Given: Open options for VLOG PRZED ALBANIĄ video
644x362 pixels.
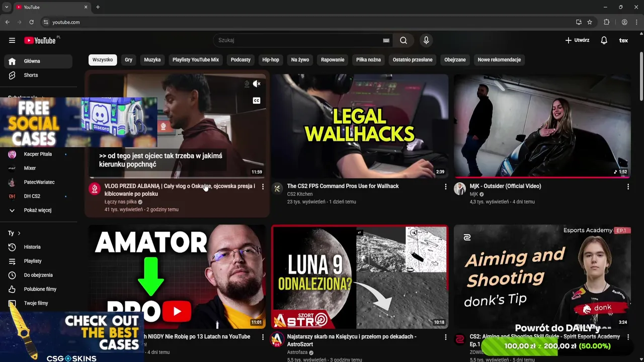Looking at the screenshot, I should click(263, 187).
